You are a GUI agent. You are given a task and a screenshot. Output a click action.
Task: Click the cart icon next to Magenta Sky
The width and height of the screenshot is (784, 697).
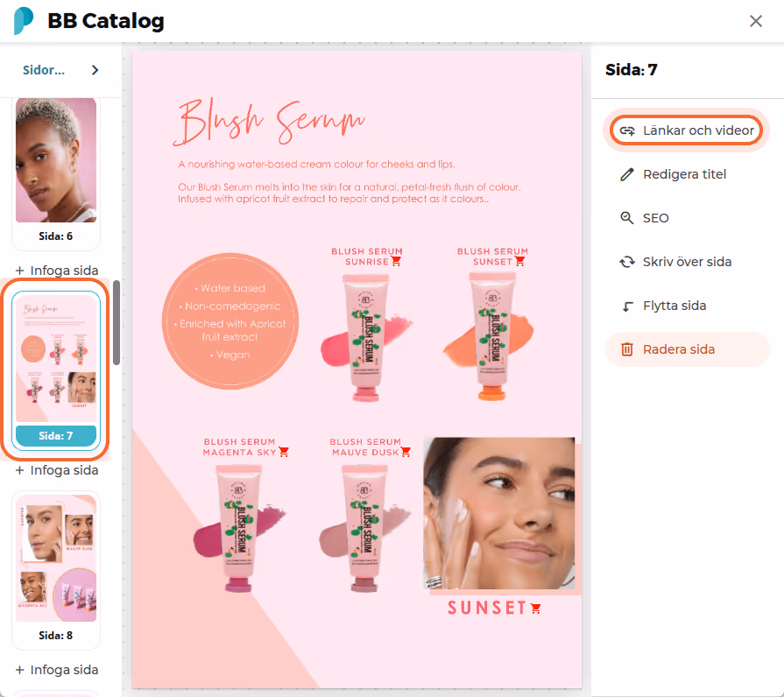pyautogui.click(x=284, y=452)
